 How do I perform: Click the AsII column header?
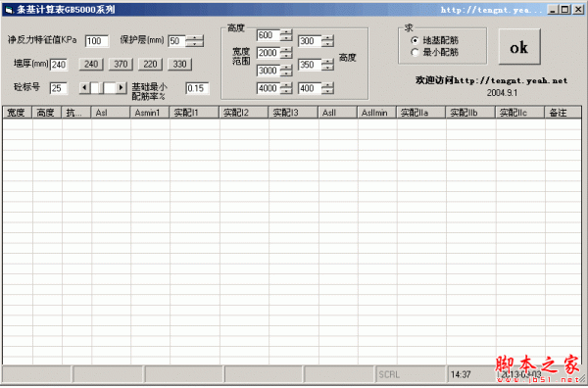337,113
